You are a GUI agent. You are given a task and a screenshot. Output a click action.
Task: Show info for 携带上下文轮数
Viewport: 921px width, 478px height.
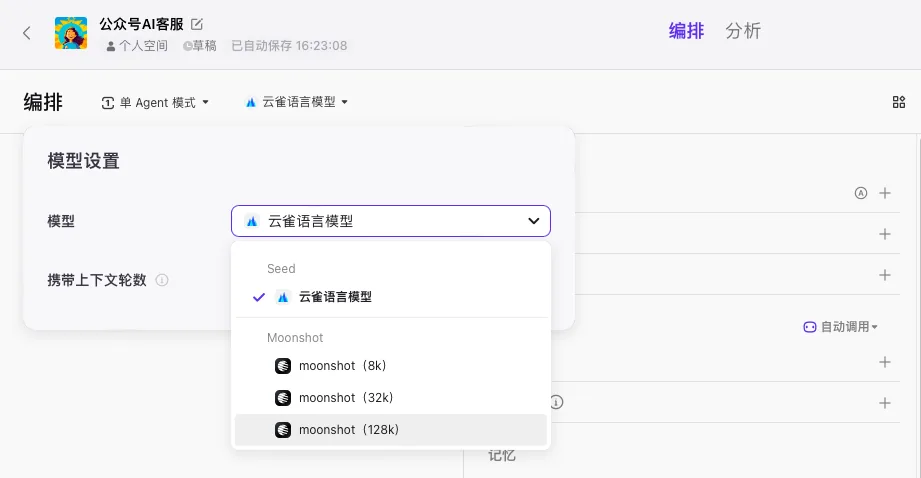[x=162, y=280]
